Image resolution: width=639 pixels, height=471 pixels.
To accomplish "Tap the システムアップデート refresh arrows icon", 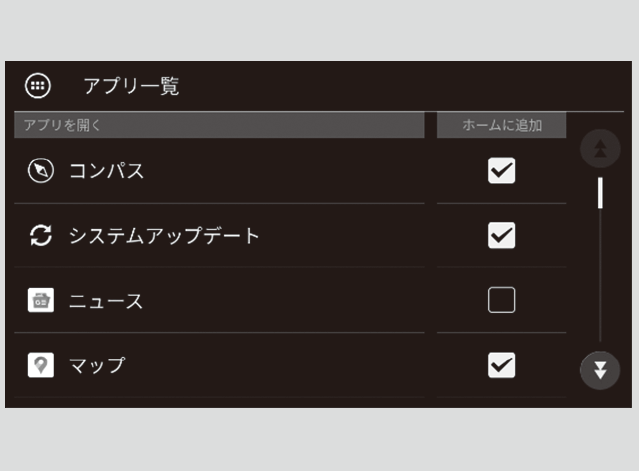I will [41, 235].
